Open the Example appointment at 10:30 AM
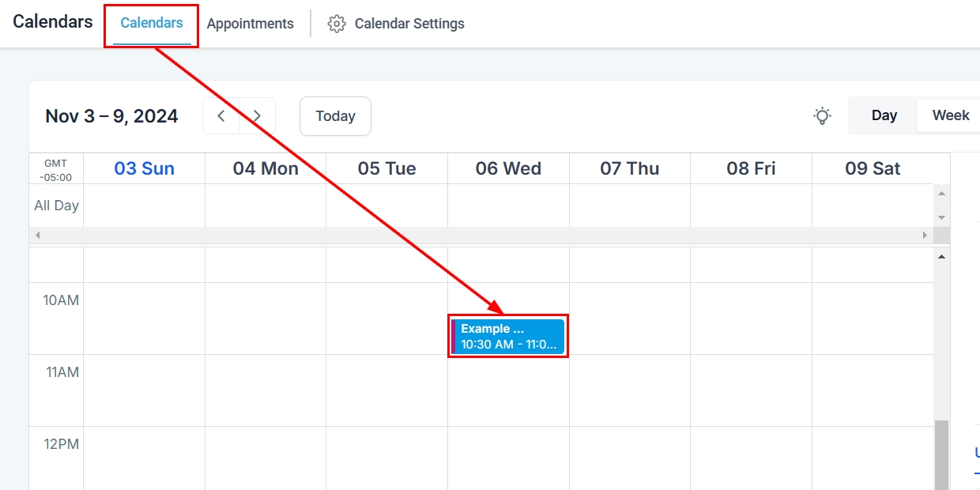Viewport: 980px width, 490px height. coord(508,336)
